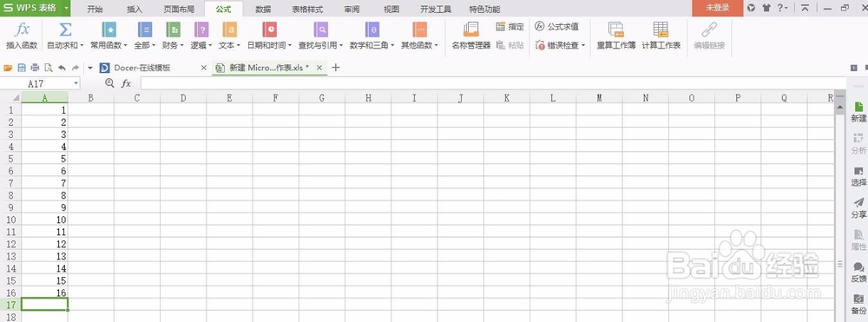Click the fx icon beside the formula bar
Screen dimensions: 868x322
point(126,83)
